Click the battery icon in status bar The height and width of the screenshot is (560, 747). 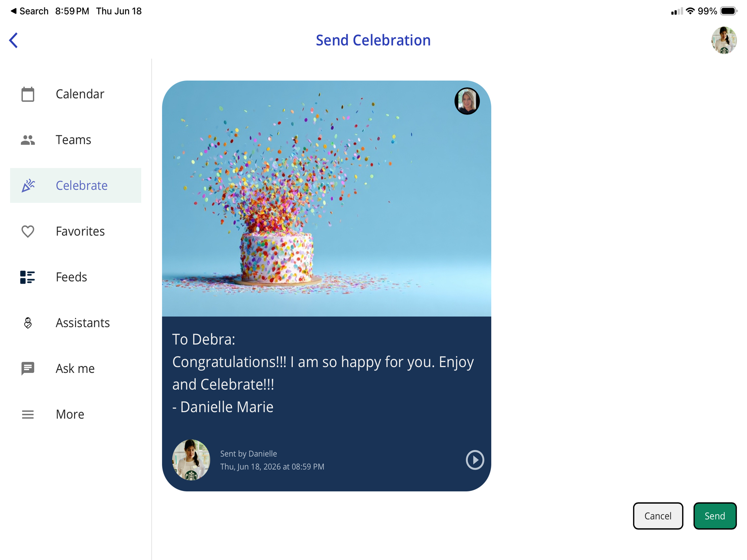coord(728,11)
